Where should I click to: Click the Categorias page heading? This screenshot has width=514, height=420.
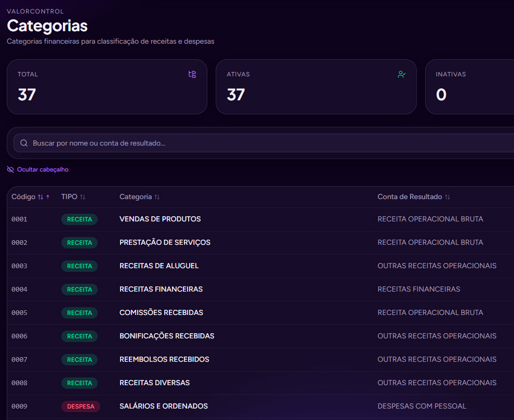click(x=47, y=26)
